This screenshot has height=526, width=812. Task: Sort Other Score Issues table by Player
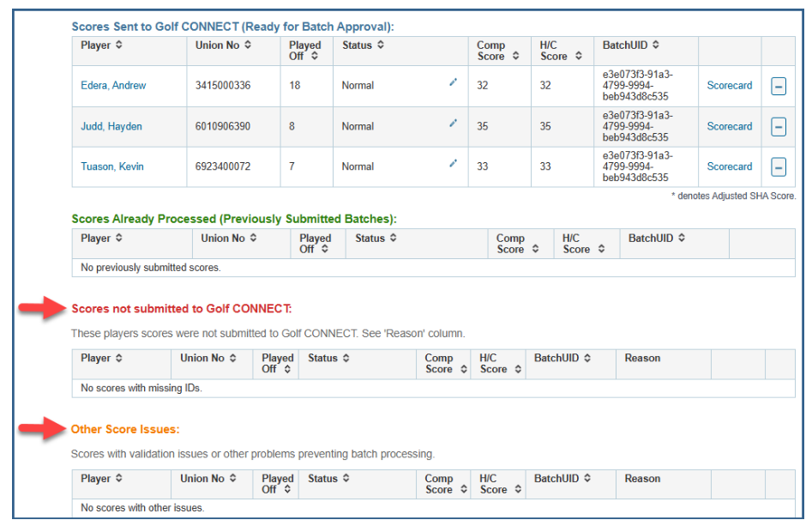click(x=119, y=478)
